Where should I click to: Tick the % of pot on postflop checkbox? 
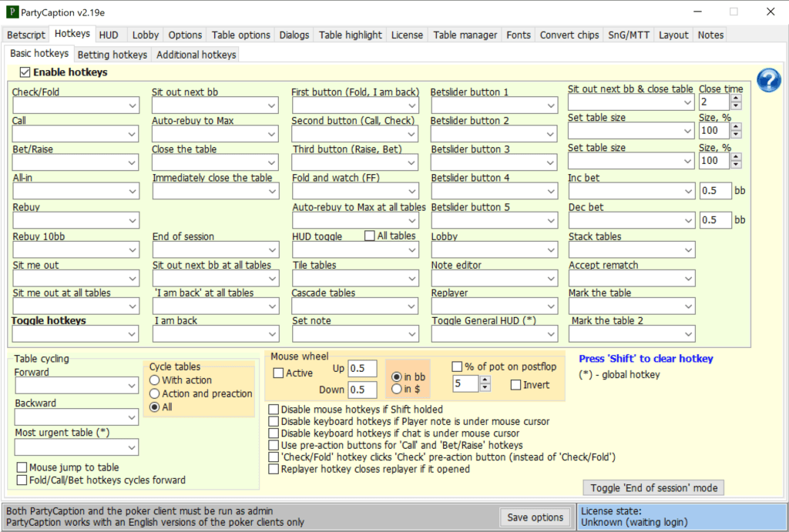pos(457,366)
